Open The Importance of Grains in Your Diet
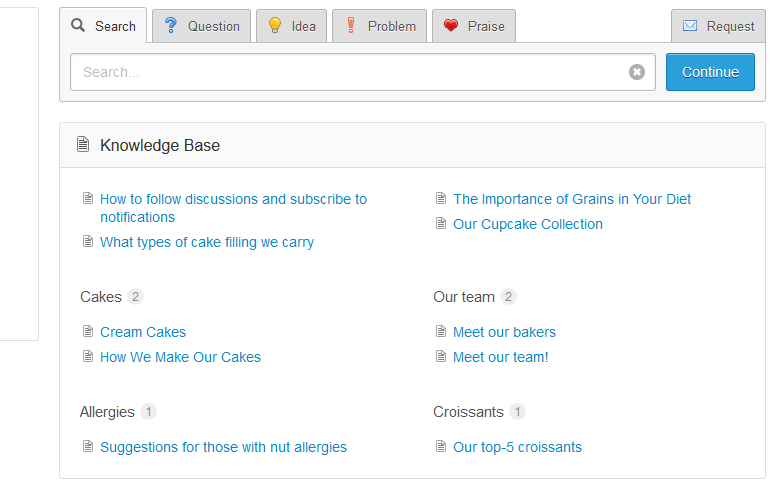Viewport: 771px width, 486px height. pos(572,199)
